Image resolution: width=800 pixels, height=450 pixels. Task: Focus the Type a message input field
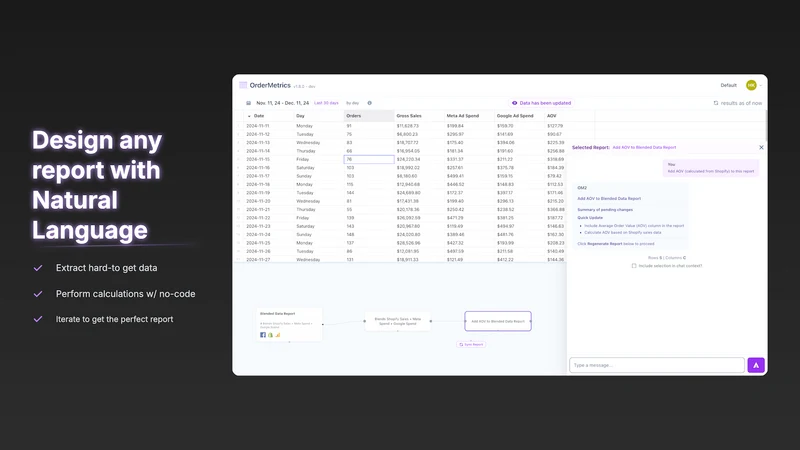(657, 365)
